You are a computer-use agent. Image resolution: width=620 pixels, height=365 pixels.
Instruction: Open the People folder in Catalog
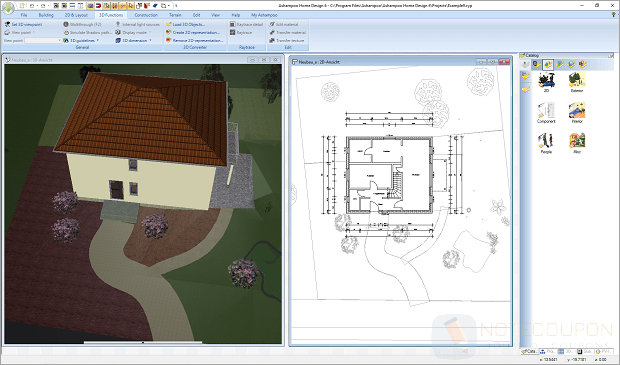546,143
